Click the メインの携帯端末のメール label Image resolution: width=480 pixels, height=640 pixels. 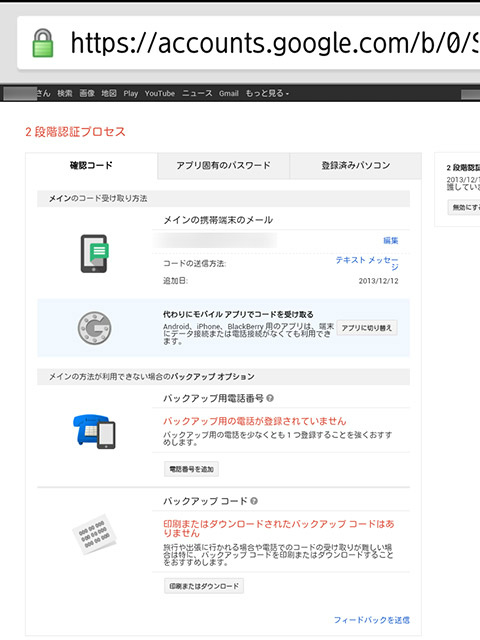click(x=218, y=220)
